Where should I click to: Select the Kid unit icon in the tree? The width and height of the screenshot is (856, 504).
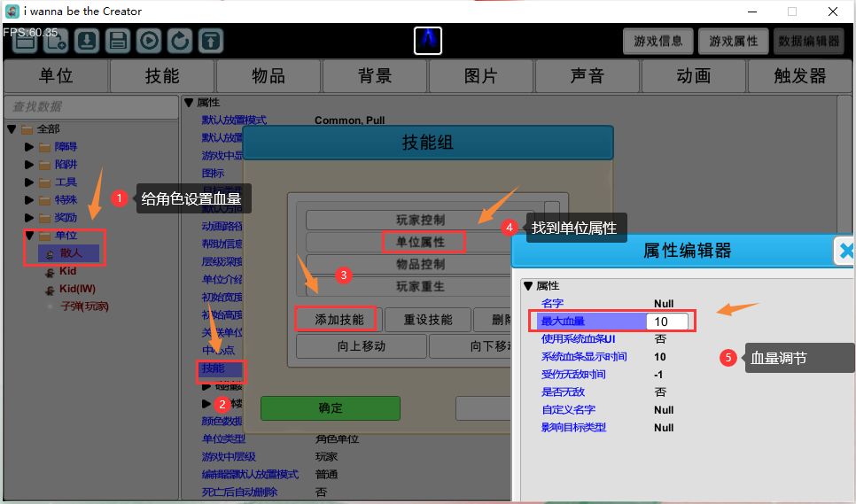[x=51, y=272]
